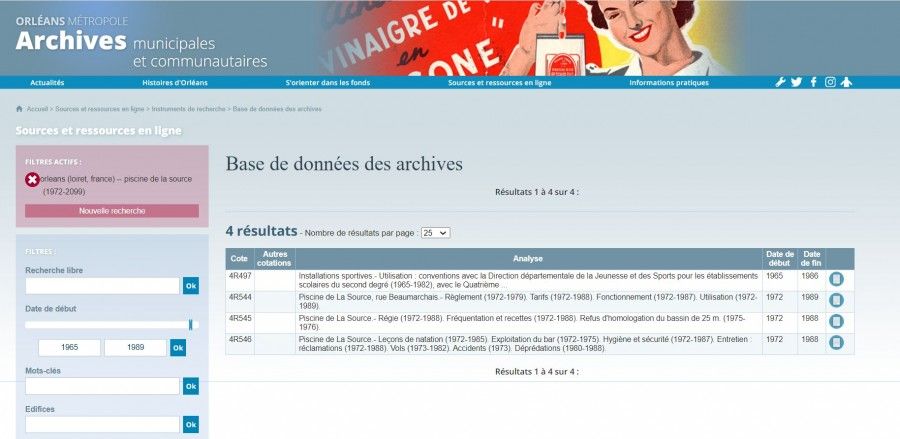Open record details for row 4R546
Screen dimensions: 900x439
pos(836,343)
